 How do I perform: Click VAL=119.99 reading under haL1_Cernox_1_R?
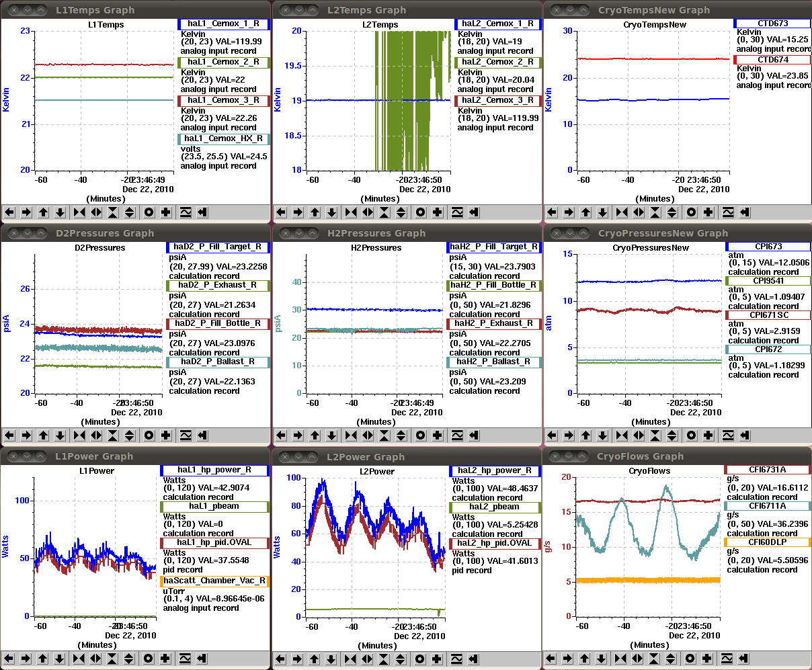pos(235,42)
